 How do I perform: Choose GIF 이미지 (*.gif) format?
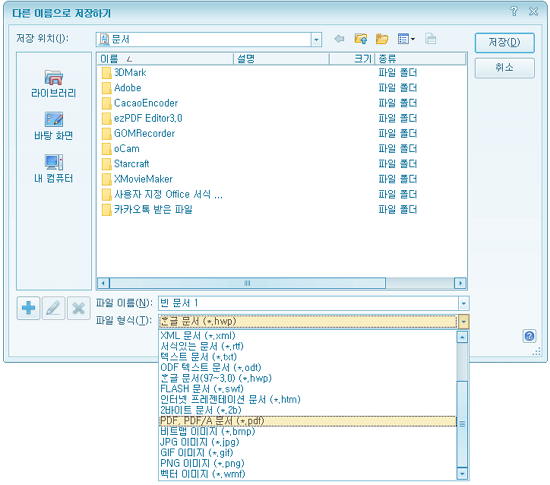pos(308,453)
